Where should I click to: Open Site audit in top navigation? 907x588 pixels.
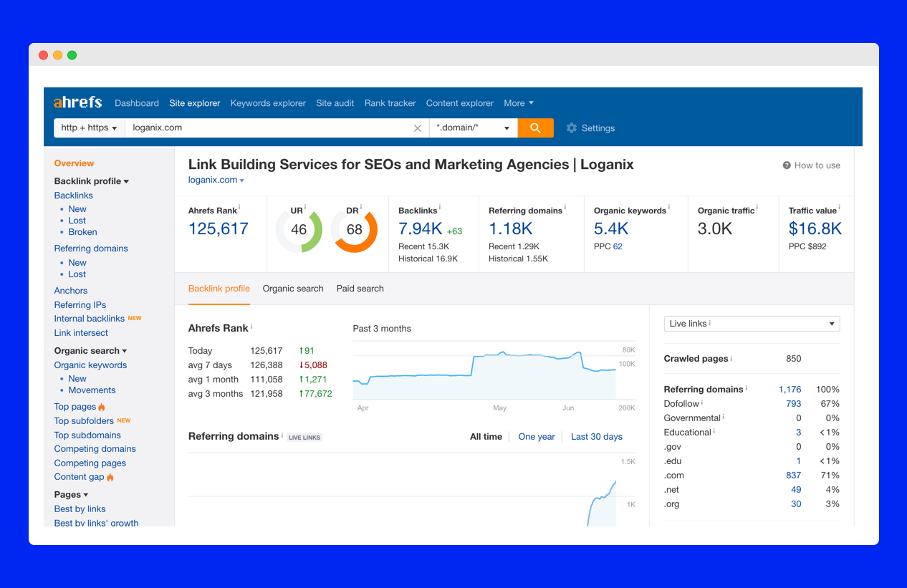pos(335,103)
